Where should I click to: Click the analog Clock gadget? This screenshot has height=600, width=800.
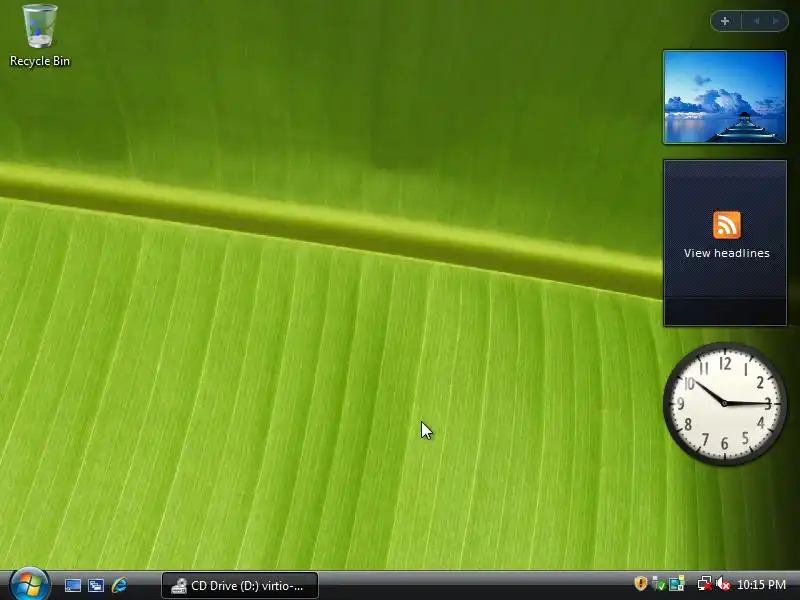pos(724,404)
